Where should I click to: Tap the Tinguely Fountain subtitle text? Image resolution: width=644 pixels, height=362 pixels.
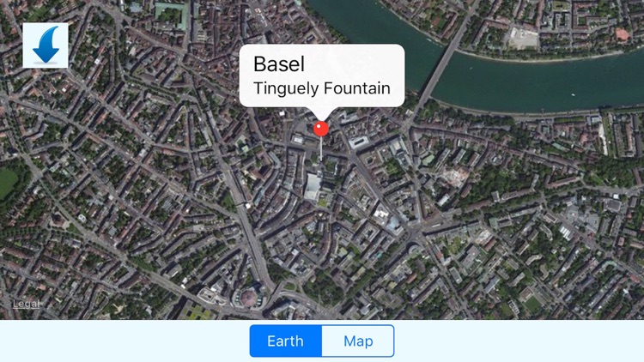pyautogui.click(x=322, y=88)
